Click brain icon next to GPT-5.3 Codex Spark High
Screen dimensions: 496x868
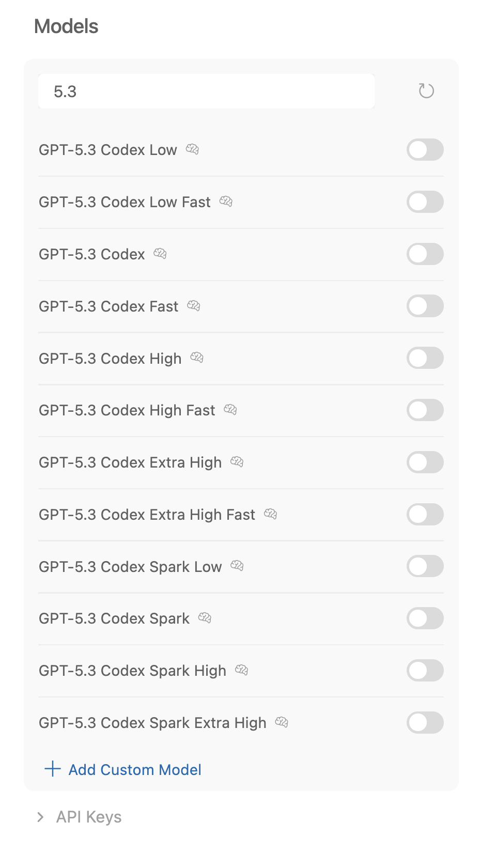pos(242,670)
